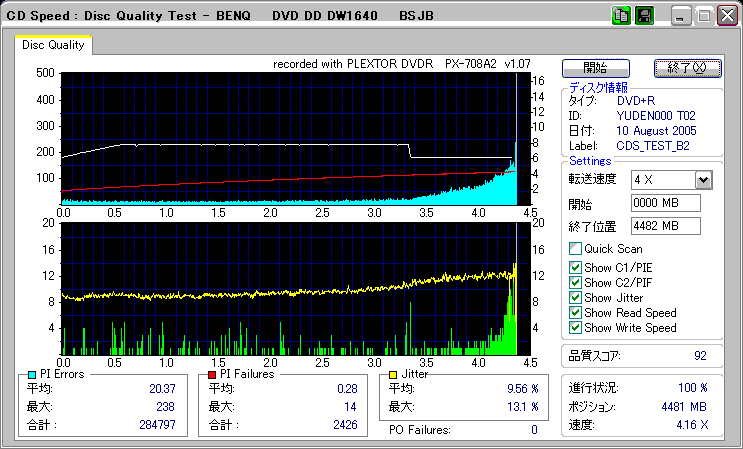Image resolution: width=743 pixels, height=449 pixels.
Task: Click the copy to clipboard icon
Action: [x=622, y=16]
